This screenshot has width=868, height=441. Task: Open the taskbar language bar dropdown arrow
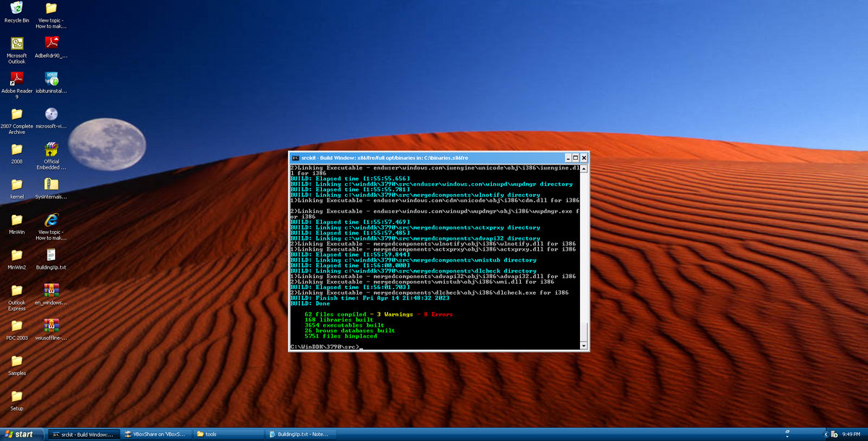pyautogui.click(x=787, y=434)
